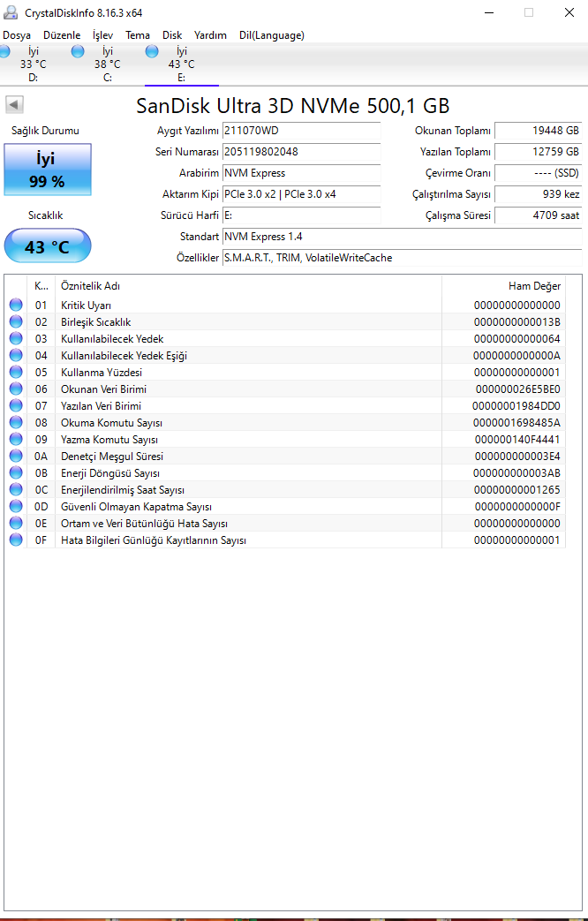
Task: Select the Yazılan Veri Birimi attribute row
Action: coord(285,405)
